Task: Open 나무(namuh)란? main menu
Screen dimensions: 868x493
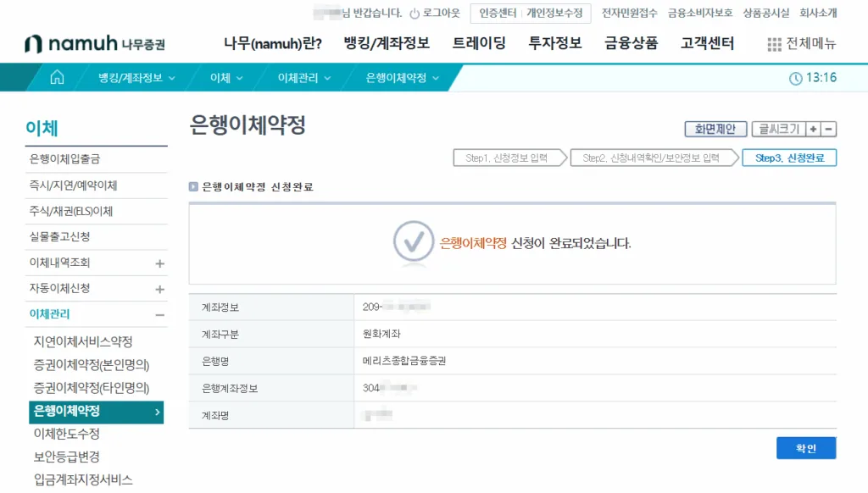Action: [272, 43]
